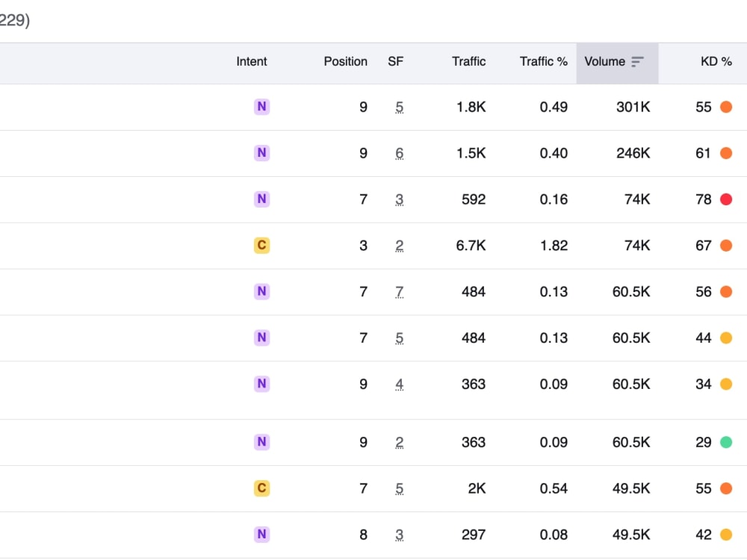
Task: Click the 0.54 traffic percent value
Action: (x=554, y=488)
